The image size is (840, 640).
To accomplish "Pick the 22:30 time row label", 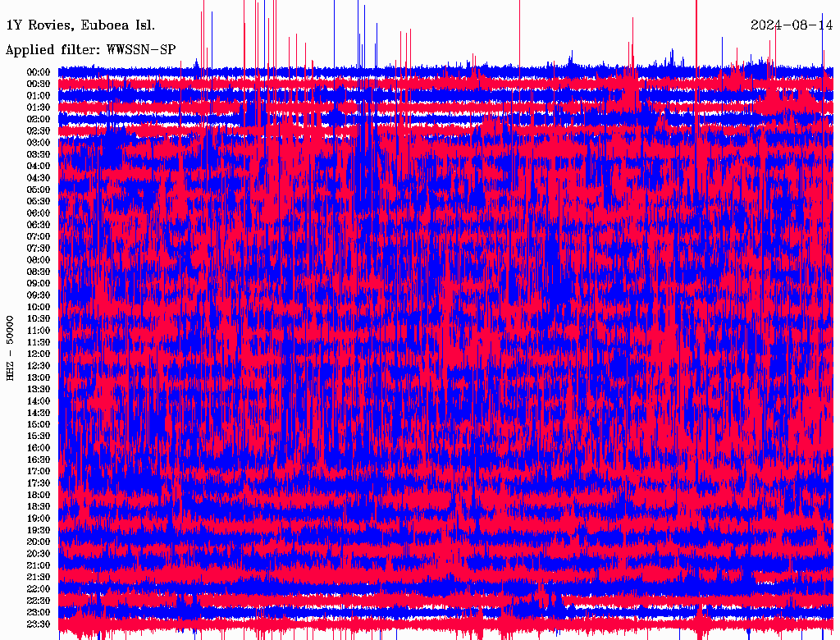I will [x=39, y=601].
